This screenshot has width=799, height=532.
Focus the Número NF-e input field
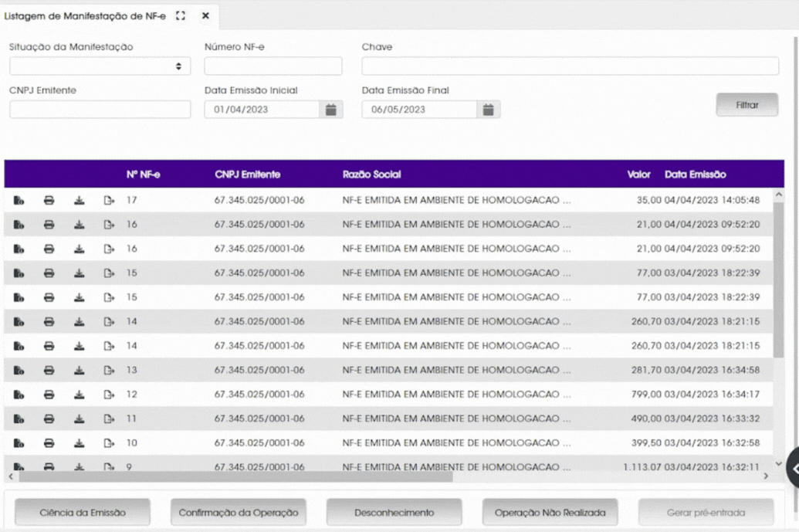pyautogui.click(x=273, y=66)
